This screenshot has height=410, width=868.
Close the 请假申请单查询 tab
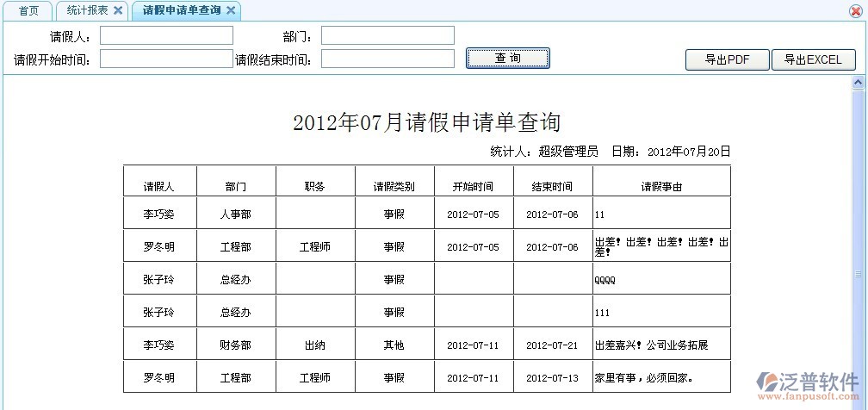click(x=231, y=10)
